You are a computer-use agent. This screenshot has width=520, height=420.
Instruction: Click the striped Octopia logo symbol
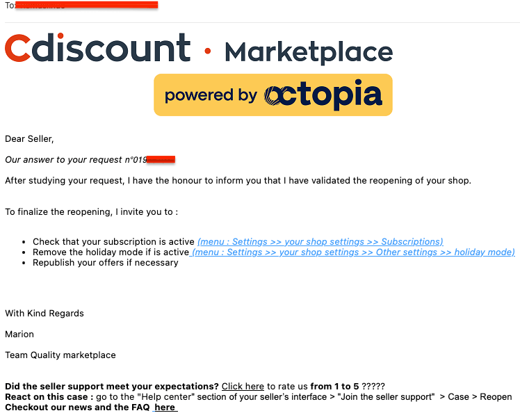pos(281,95)
